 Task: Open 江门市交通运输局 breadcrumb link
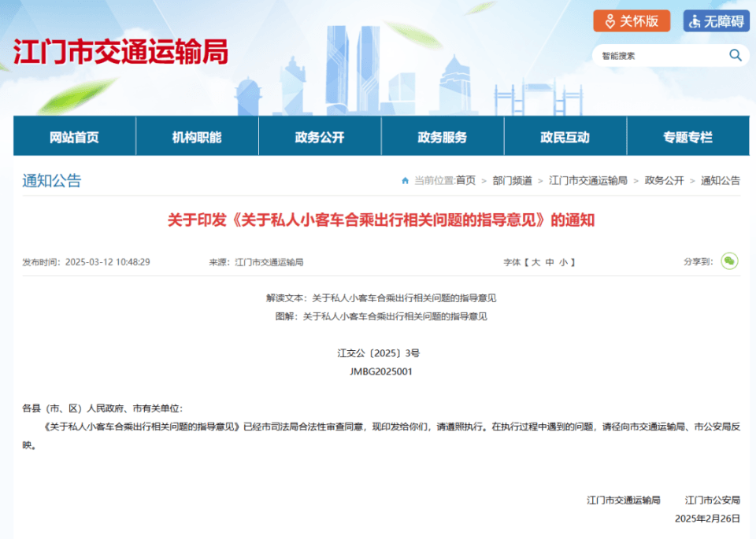click(588, 181)
